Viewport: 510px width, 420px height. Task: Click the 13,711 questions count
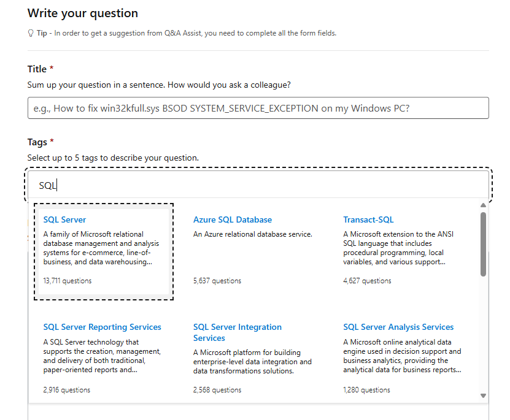point(67,281)
